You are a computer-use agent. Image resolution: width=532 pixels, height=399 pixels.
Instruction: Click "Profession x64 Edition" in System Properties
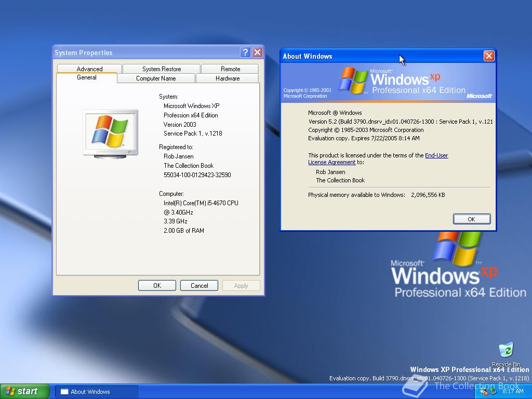point(191,115)
